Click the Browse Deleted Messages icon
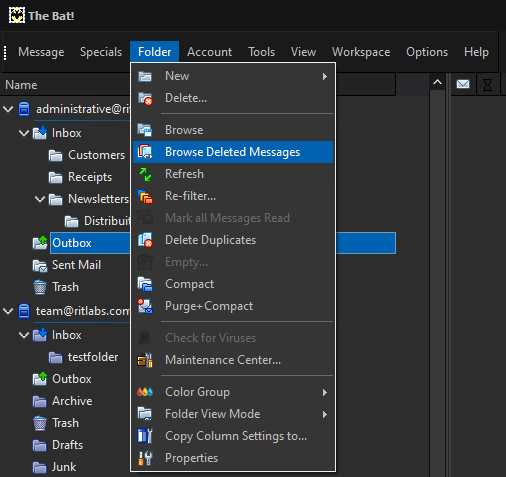506x477 pixels. coord(145,152)
